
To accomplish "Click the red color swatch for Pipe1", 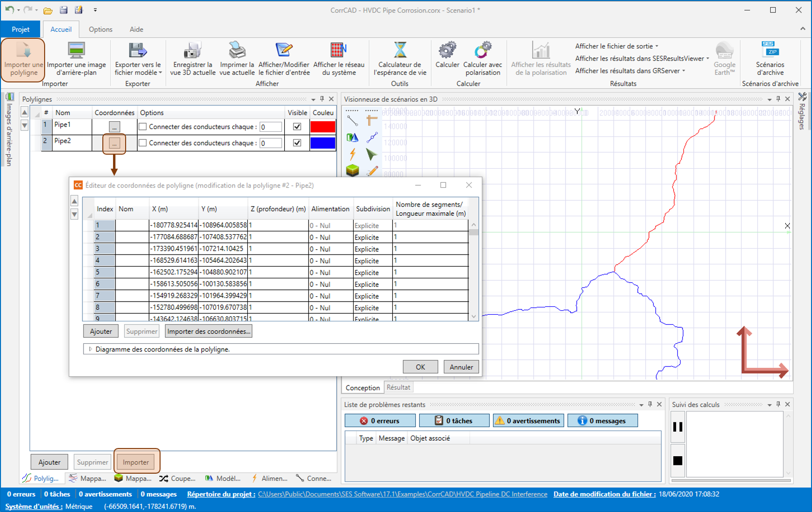I will pos(323,127).
